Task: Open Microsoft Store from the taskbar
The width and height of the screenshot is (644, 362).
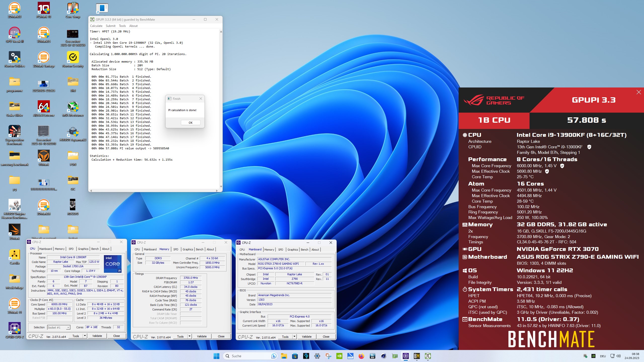Action: click(x=295, y=356)
